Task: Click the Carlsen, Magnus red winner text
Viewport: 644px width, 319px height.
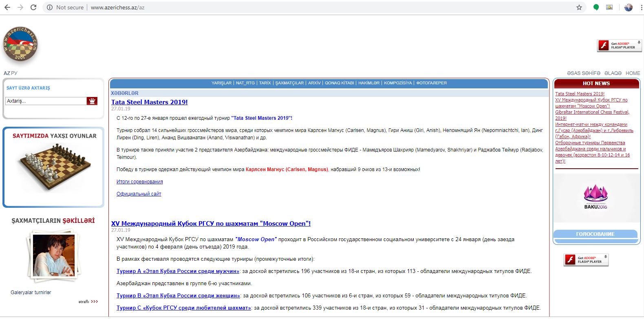Action: coord(287,169)
